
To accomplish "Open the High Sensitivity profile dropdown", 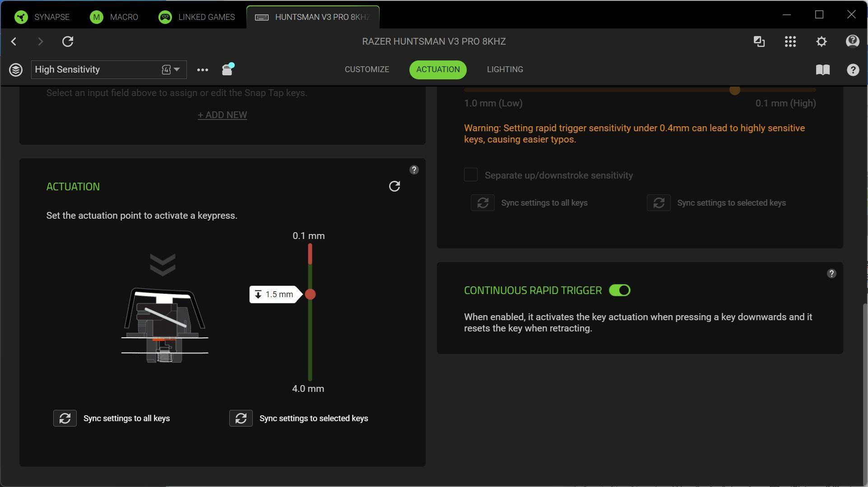I will click(x=176, y=69).
